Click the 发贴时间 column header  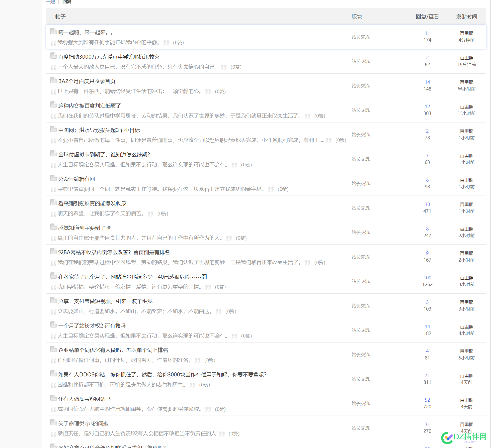pyautogui.click(x=467, y=17)
